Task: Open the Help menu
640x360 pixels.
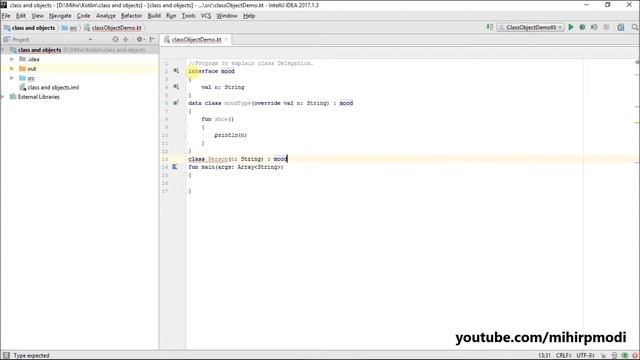Action: [249, 16]
